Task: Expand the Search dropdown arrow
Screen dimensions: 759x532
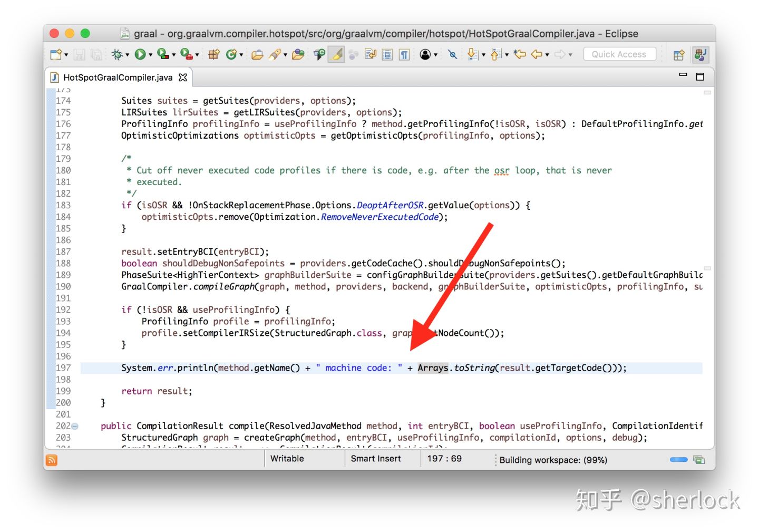Action: click(285, 55)
